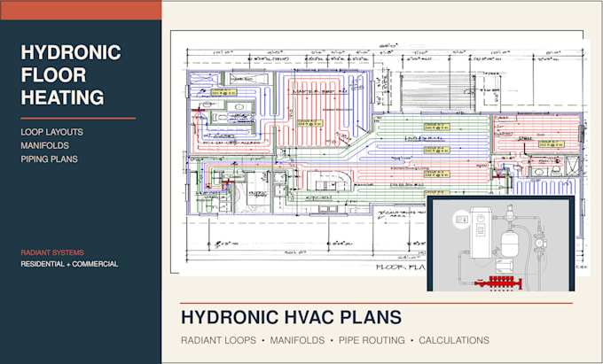The height and width of the screenshot is (364, 603).
Task: Click RADIANT LOOPS in the bottom subtitle
Action: pyautogui.click(x=218, y=340)
